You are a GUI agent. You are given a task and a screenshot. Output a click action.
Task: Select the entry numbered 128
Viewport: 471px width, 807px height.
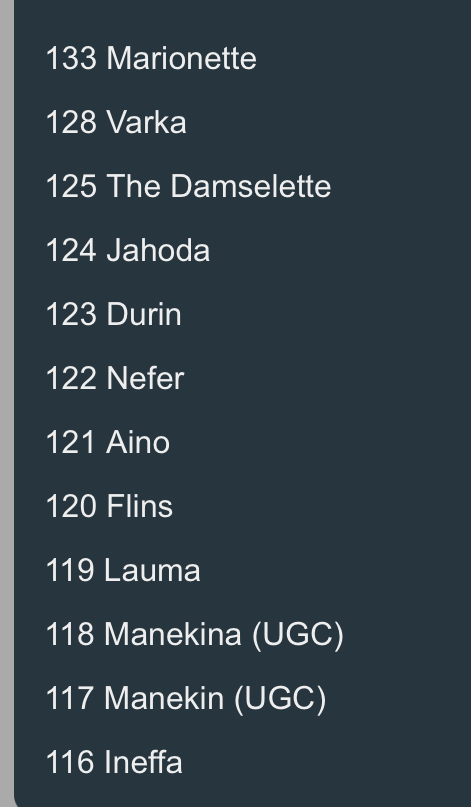243,122
